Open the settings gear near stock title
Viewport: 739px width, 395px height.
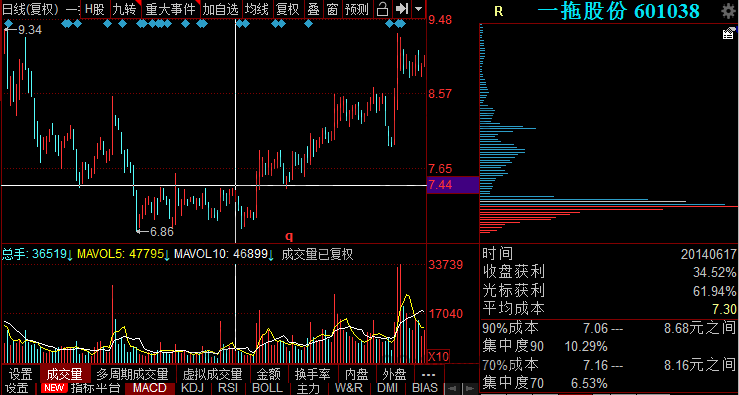coord(729,12)
